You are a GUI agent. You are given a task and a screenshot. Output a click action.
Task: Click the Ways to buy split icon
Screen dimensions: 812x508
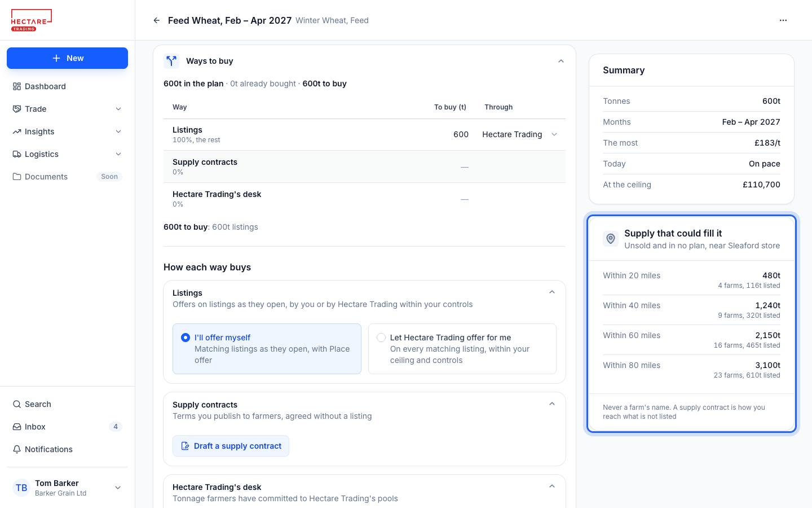pos(171,61)
